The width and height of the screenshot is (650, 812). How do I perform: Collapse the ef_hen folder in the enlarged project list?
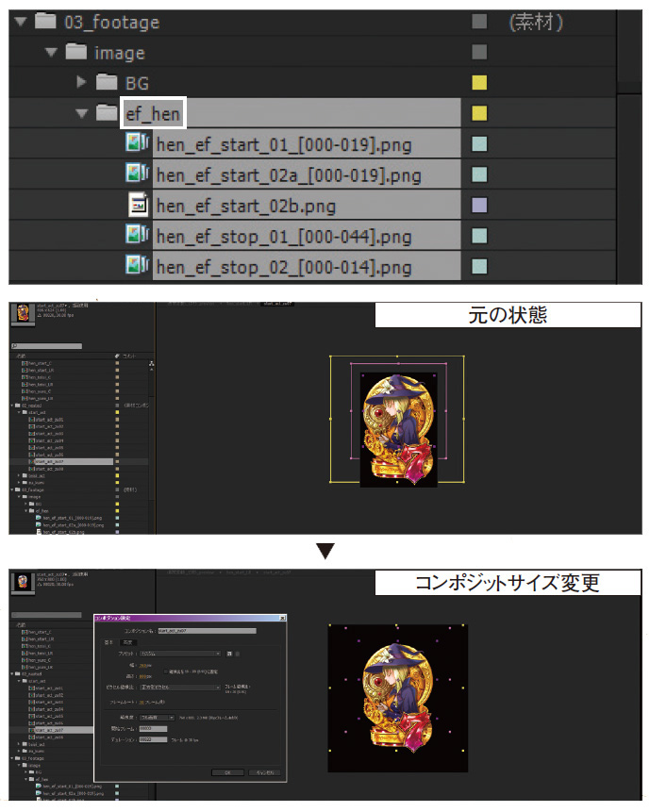click(x=81, y=113)
